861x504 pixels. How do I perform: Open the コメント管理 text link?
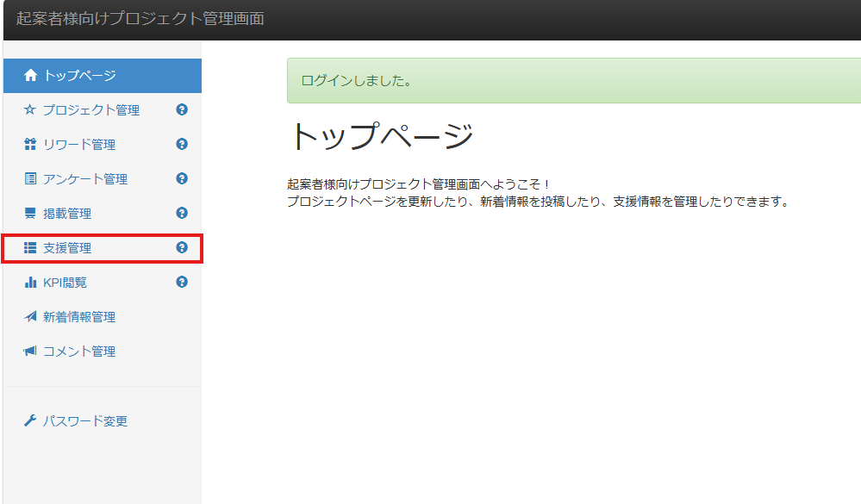point(79,352)
